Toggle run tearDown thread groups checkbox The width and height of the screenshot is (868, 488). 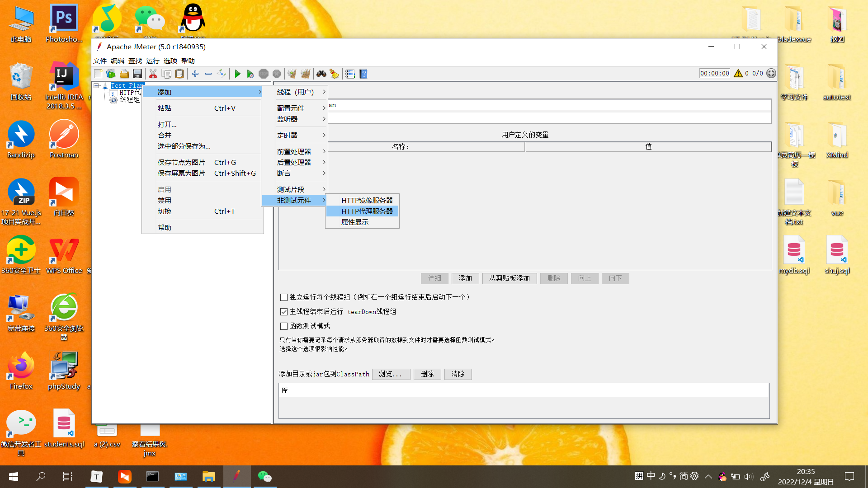pyautogui.click(x=284, y=312)
